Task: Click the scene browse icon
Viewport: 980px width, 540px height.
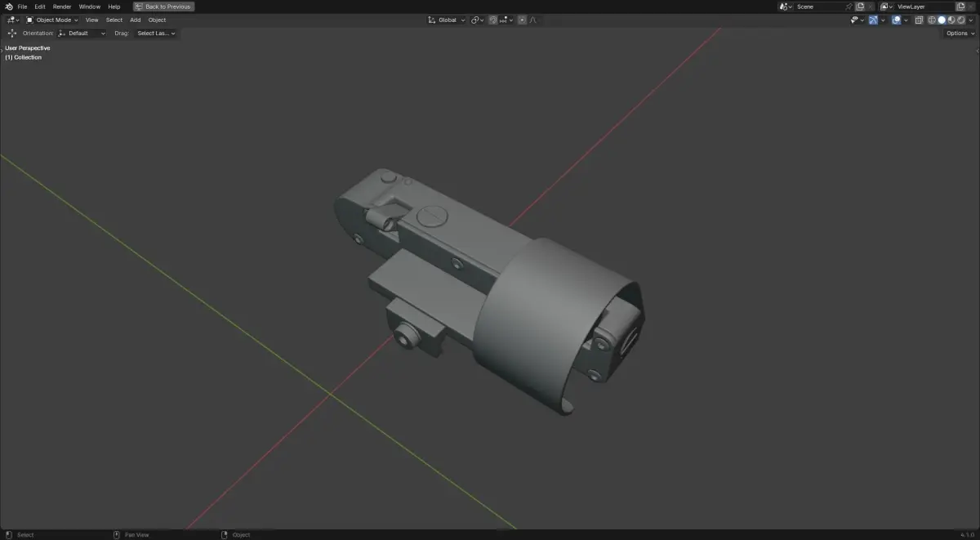Action: [786, 7]
